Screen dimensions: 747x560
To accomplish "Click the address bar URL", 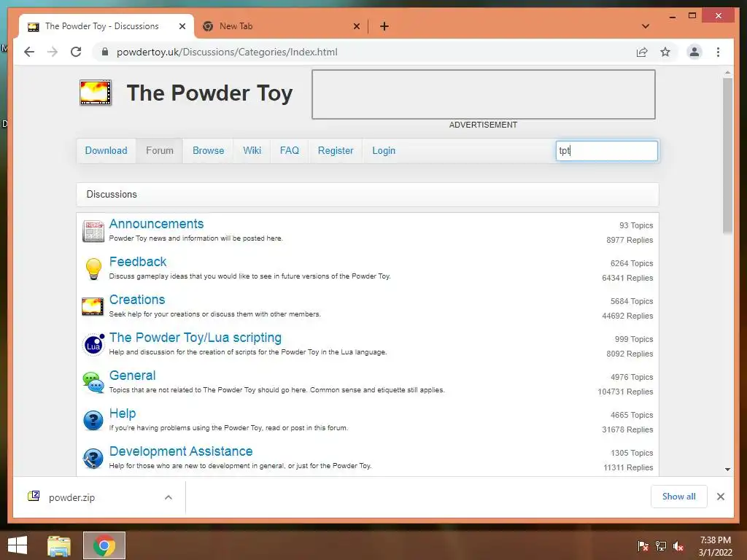I will coord(227,52).
